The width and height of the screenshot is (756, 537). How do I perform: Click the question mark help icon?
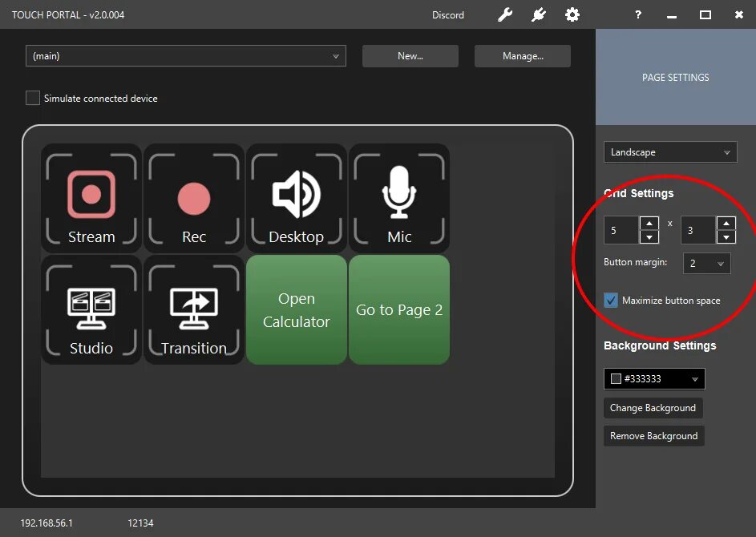click(x=638, y=15)
